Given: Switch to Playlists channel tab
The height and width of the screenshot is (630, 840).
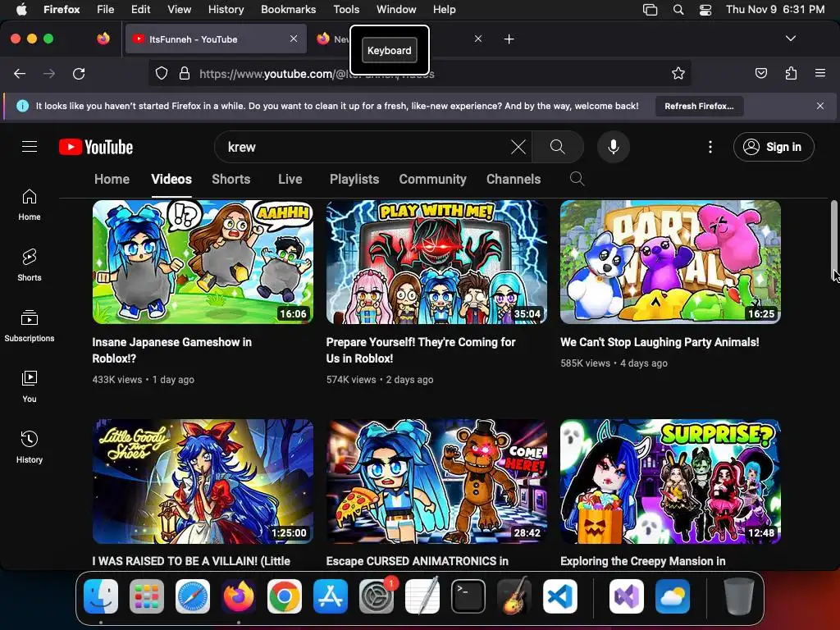Looking at the screenshot, I should 354,179.
